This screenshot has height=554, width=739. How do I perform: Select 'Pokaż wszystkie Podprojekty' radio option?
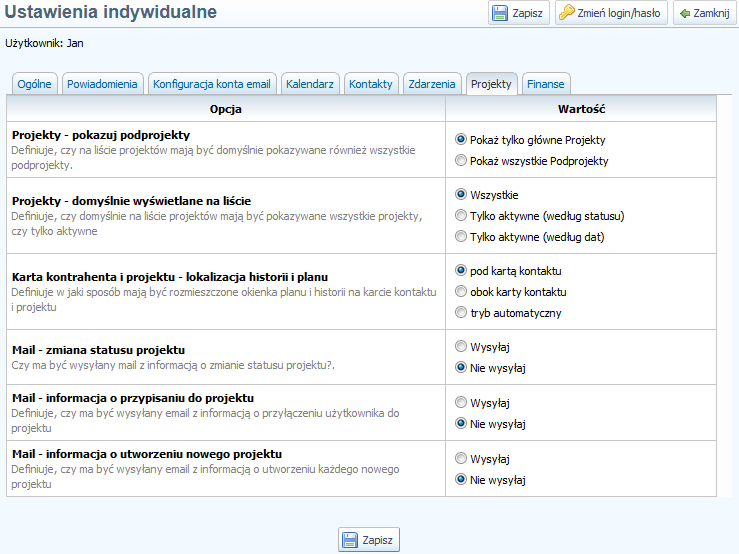[461, 160]
